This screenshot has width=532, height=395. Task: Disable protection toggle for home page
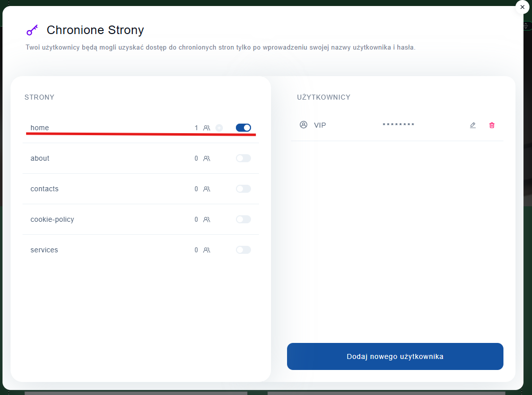tap(243, 128)
